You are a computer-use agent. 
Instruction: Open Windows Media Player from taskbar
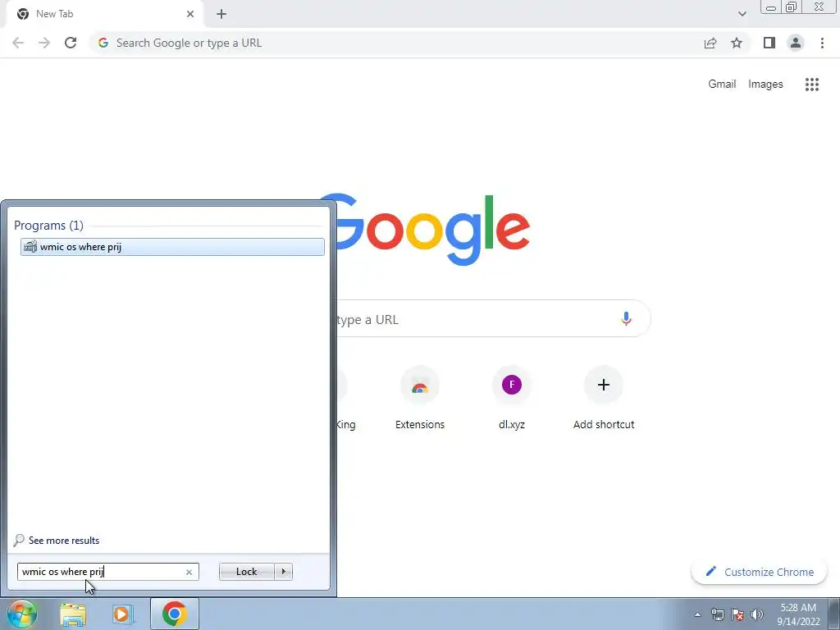[123, 614]
